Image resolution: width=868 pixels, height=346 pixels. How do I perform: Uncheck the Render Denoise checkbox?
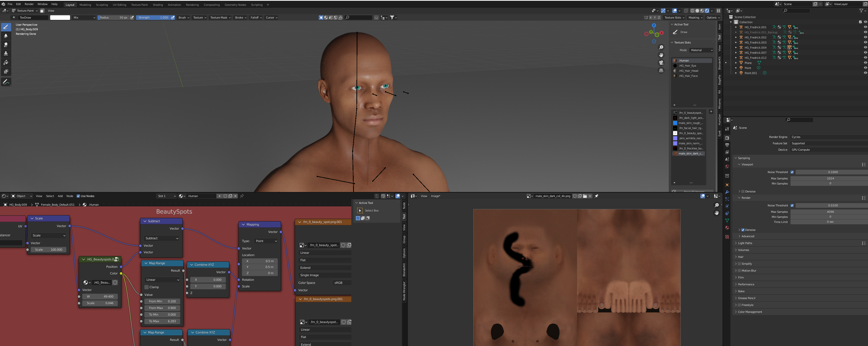click(x=743, y=230)
